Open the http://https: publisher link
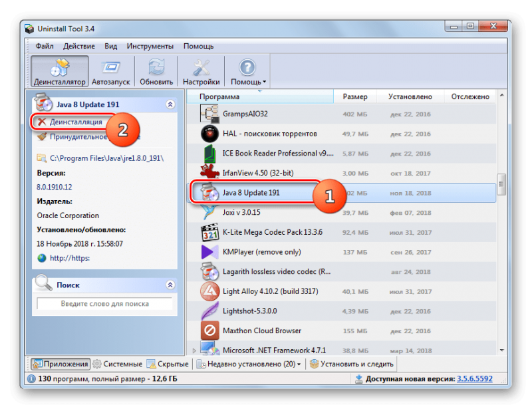Image resolution: width=532 pixels, height=409 pixels. point(70,258)
